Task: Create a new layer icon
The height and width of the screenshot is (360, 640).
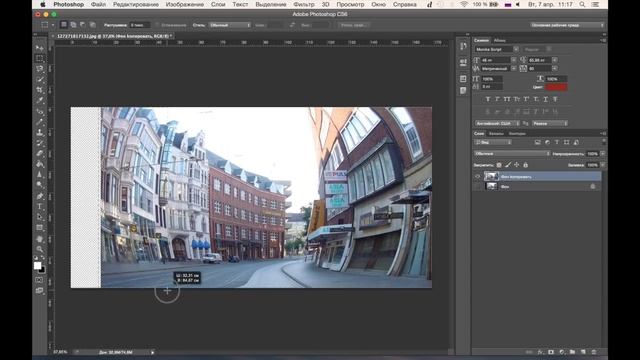Action: [583, 352]
